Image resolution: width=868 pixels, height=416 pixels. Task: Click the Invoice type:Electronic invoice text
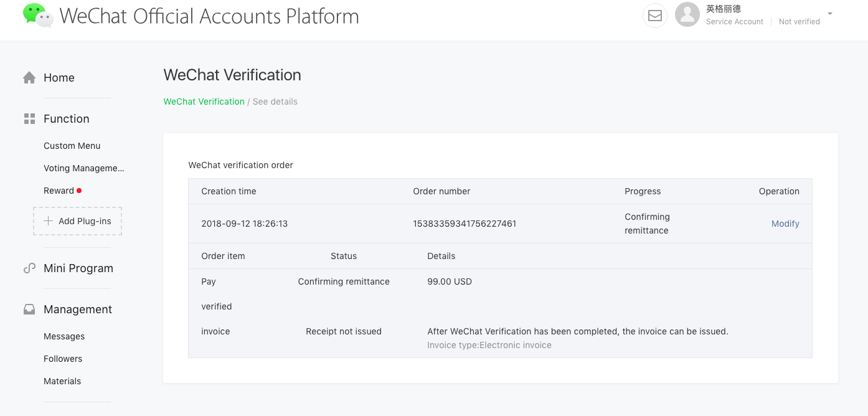click(489, 345)
